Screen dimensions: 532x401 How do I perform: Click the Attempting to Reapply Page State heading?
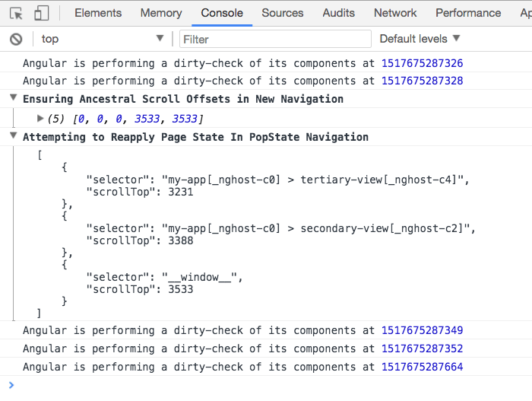click(x=196, y=137)
